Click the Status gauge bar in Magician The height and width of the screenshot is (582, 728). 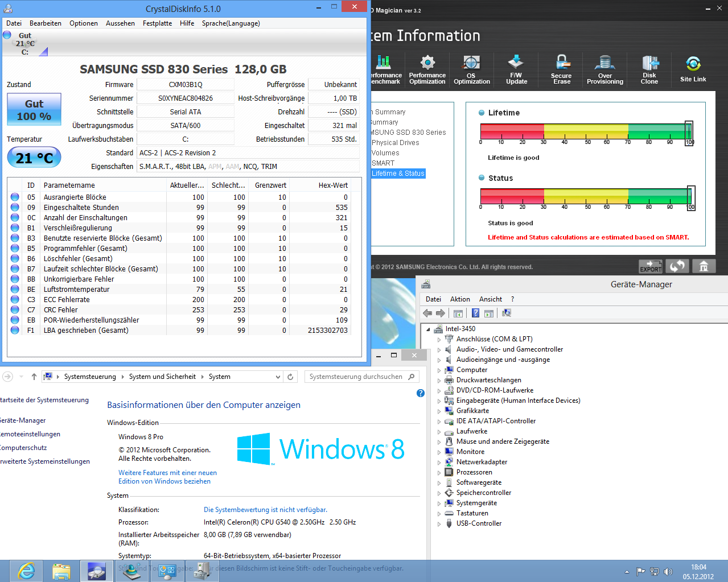586,196
